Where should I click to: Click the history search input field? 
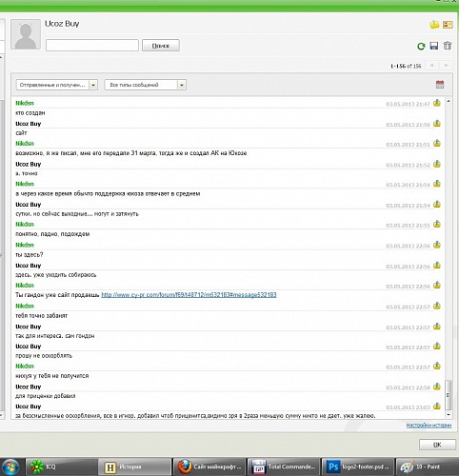point(92,46)
